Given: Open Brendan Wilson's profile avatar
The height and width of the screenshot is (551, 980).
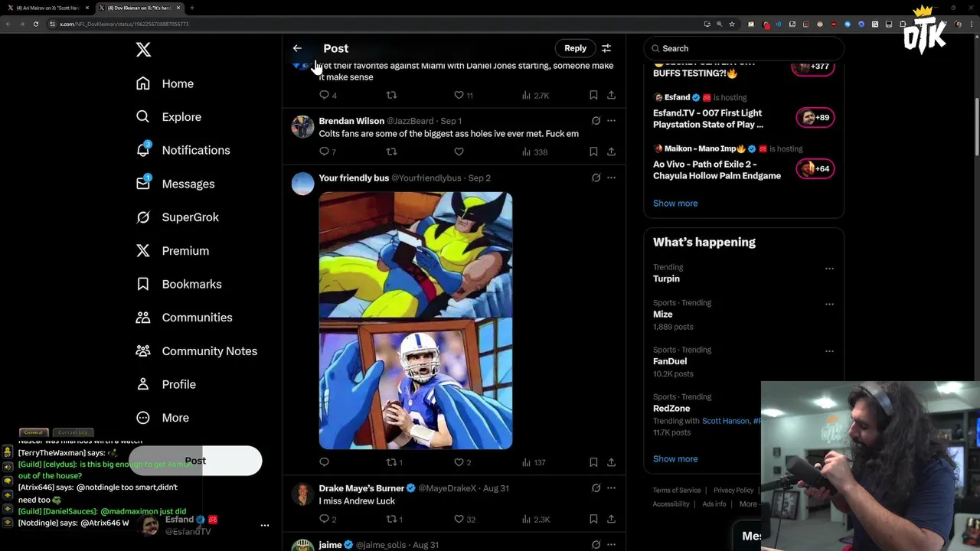Looking at the screenshot, I should [302, 126].
